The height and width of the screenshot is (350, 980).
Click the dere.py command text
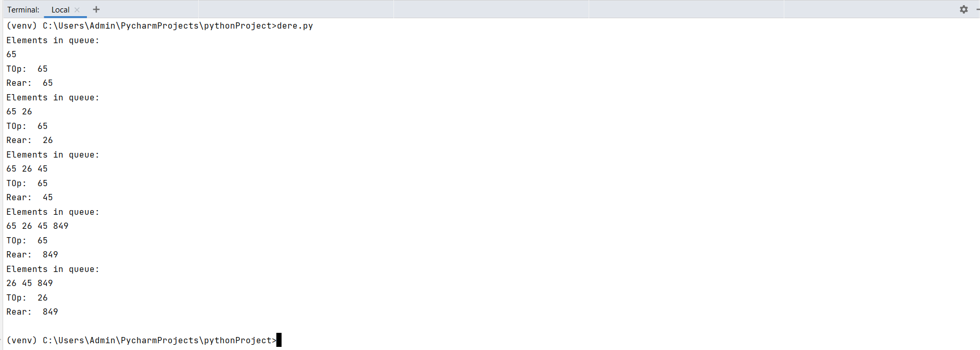click(295, 26)
